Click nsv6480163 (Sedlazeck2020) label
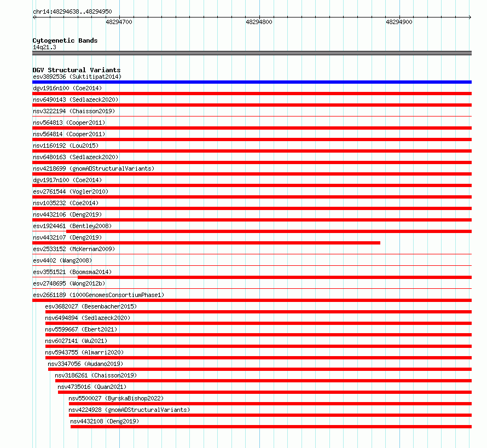 76,157
